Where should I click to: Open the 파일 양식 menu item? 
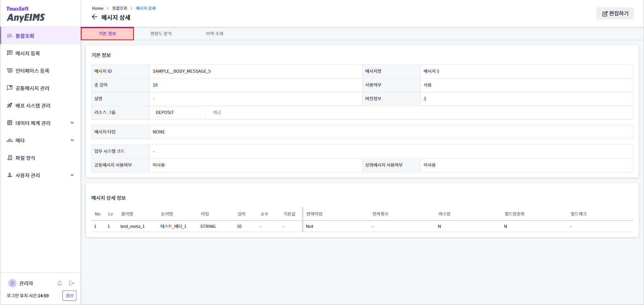pos(41,158)
